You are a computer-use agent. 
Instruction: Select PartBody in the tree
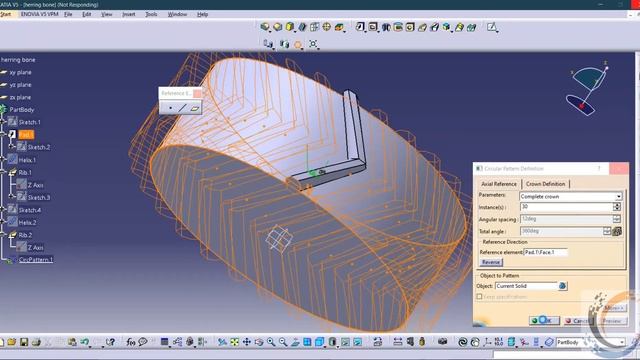(22, 110)
